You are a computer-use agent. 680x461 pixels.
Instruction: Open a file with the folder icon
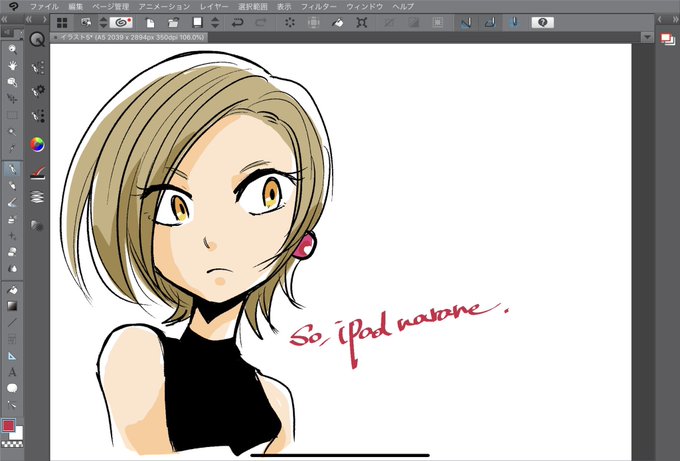click(x=173, y=23)
